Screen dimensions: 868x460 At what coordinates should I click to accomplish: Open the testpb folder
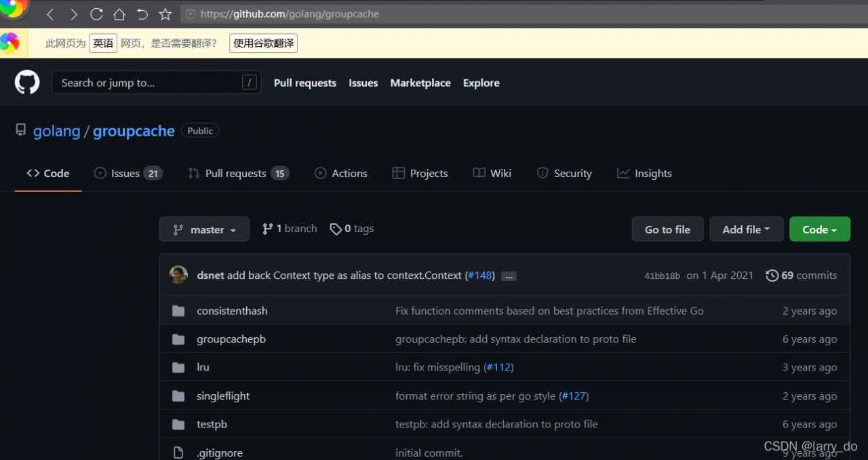click(212, 424)
